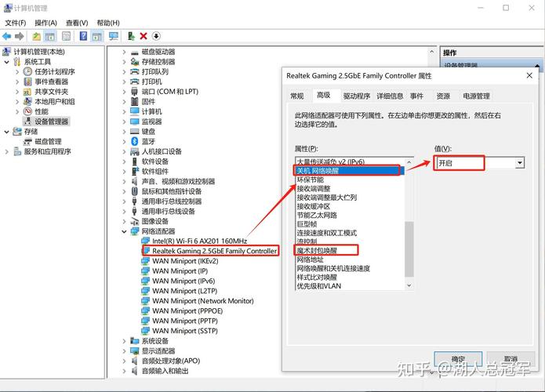Open the 操作(A) menu

(46, 23)
